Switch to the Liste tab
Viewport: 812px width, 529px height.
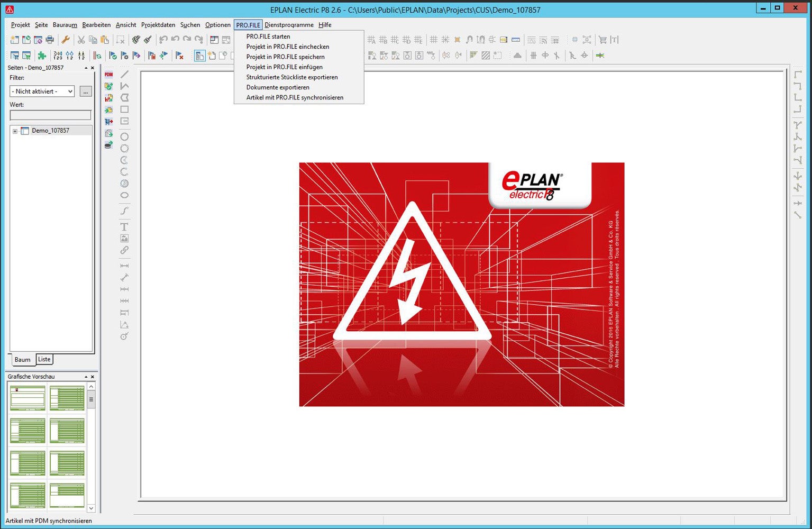[x=44, y=359]
